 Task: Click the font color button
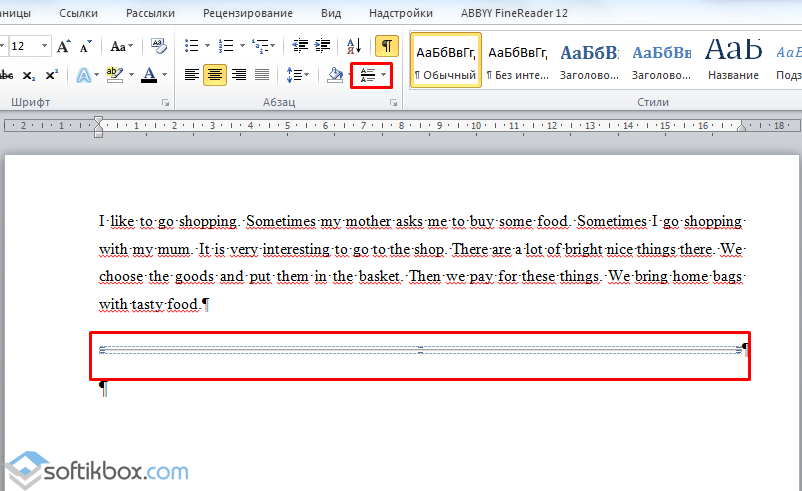point(151,75)
